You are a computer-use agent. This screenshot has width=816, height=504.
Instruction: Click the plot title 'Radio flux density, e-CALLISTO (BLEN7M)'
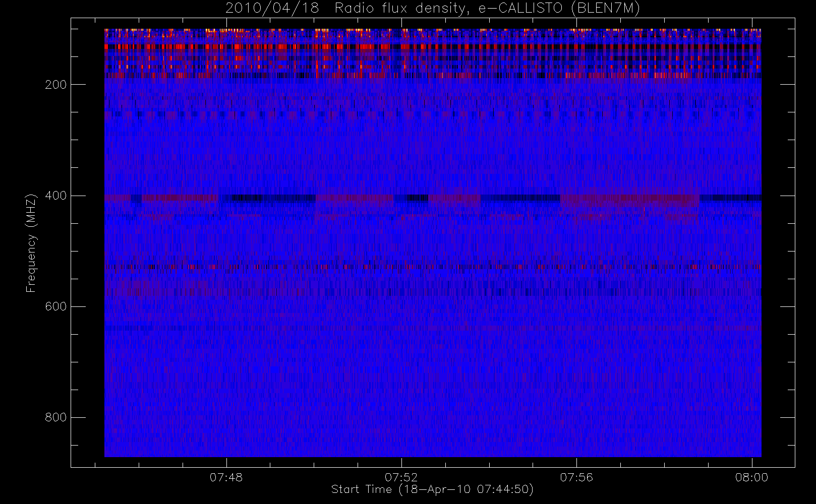click(487, 9)
